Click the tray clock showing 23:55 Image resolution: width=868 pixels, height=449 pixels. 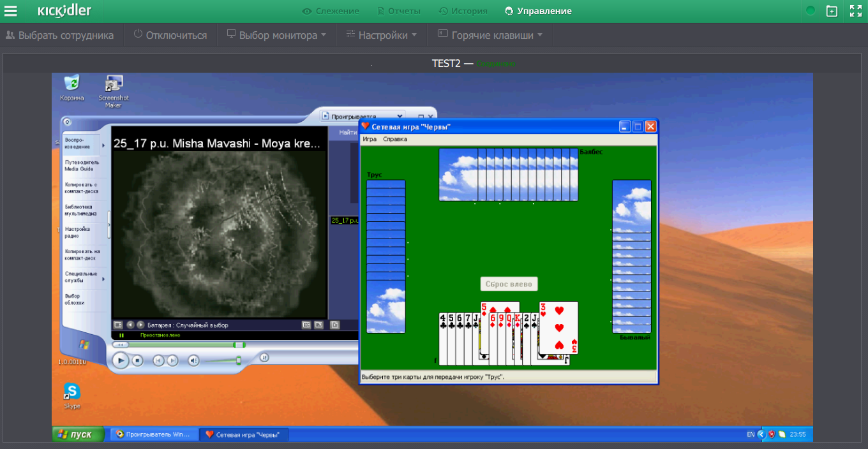[x=797, y=434]
